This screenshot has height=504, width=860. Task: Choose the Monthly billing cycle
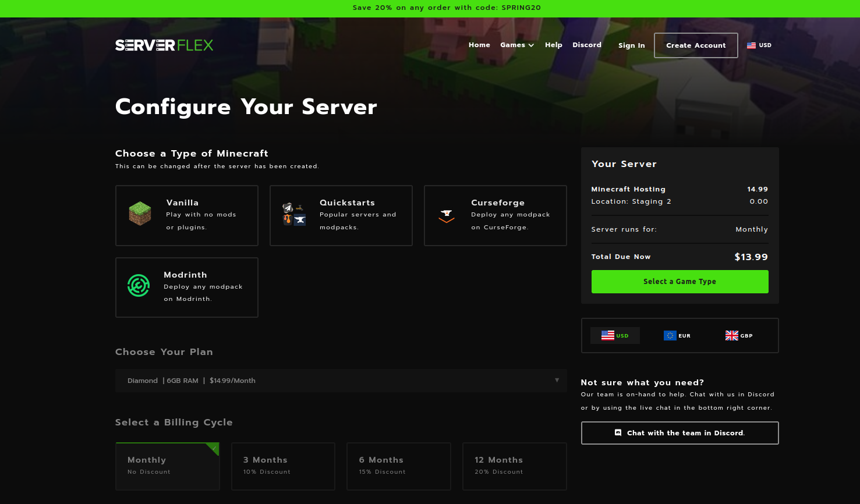coord(168,466)
